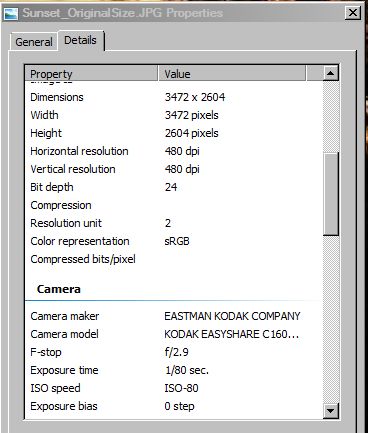Close the Sunset_OriginalSize.JPG Properties dialog
The image size is (368, 433).
pos(353,13)
